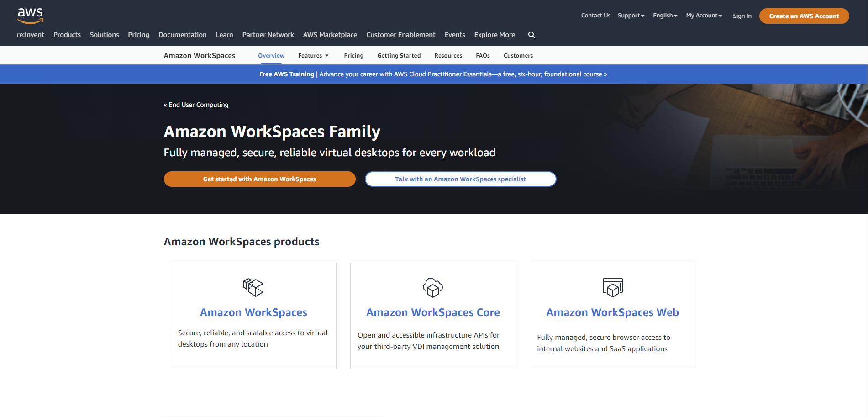Click Get started with Amazon WorkSpaces

(x=259, y=179)
